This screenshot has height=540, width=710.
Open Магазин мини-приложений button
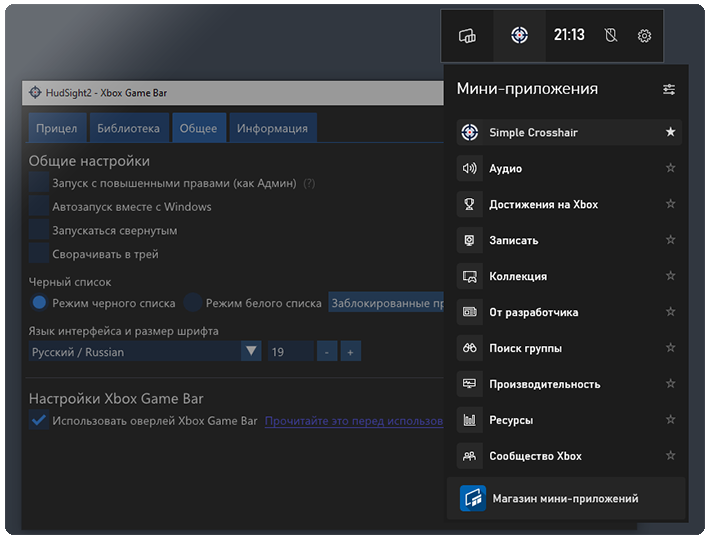coord(566,498)
